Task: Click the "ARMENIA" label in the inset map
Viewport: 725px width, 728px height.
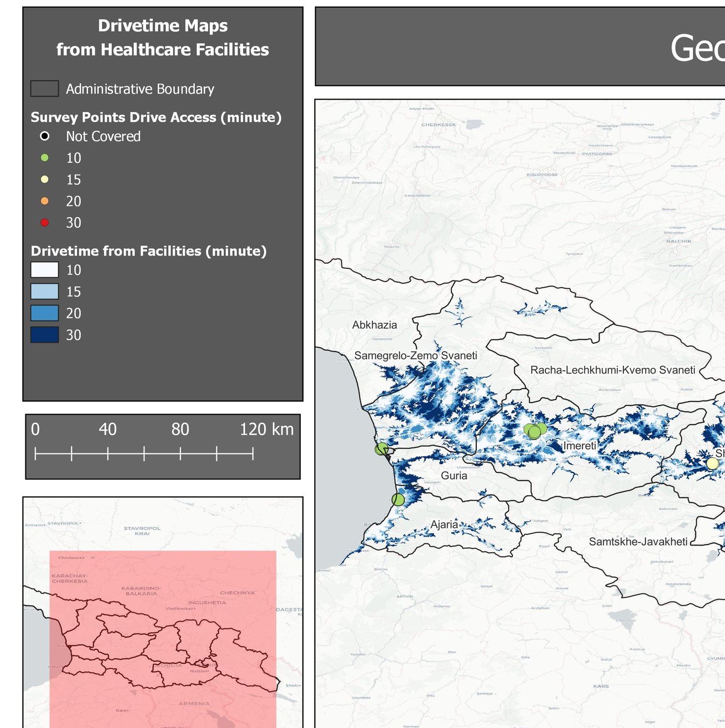Action: [194, 704]
